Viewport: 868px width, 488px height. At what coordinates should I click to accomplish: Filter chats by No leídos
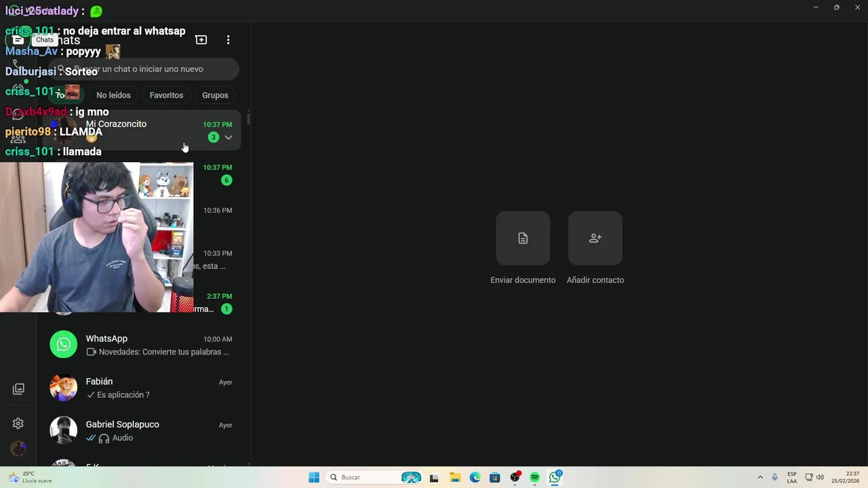pos(113,96)
